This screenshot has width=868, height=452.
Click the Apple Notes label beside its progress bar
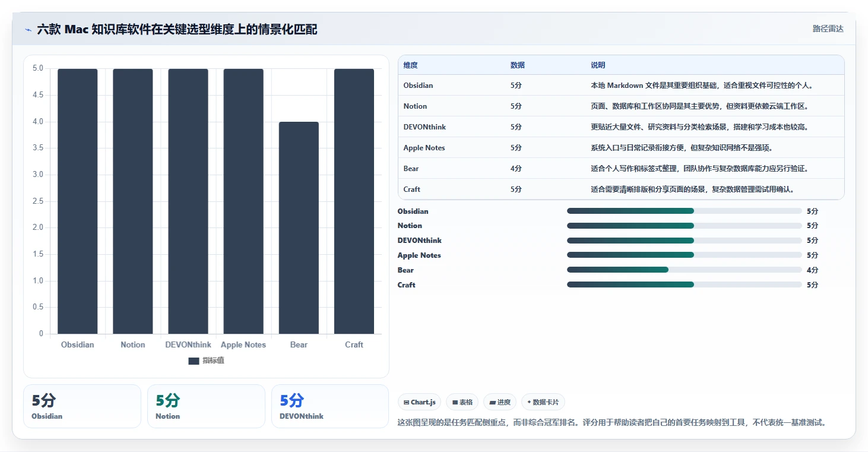[419, 255]
